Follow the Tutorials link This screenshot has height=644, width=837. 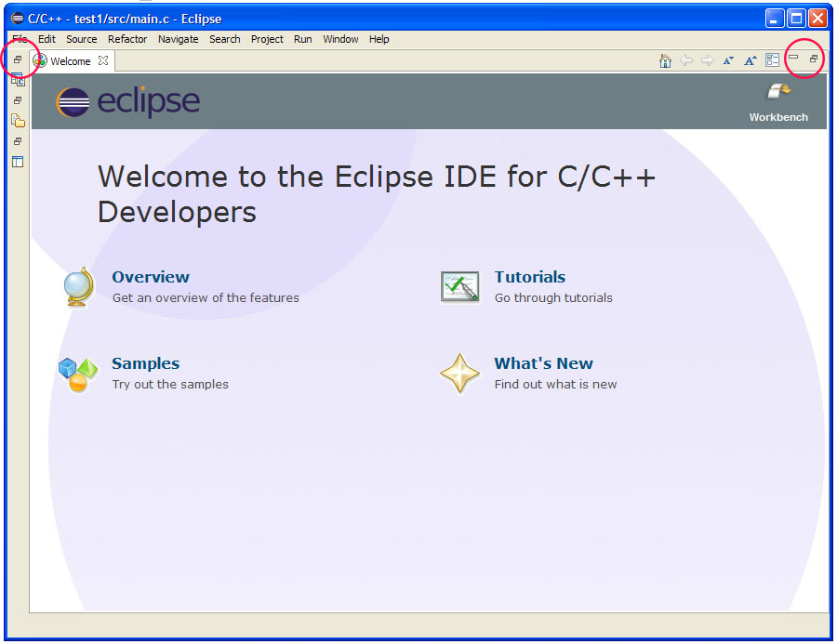(529, 277)
